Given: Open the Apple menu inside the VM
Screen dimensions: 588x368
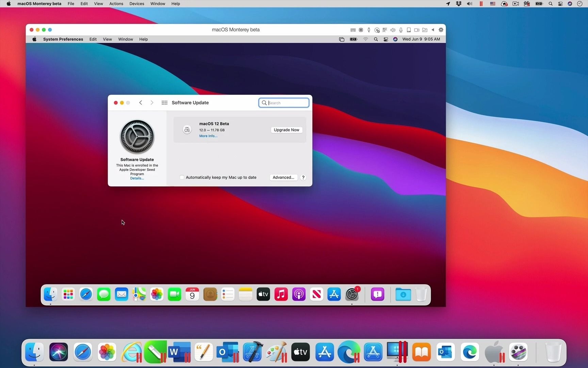Looking at the screenshot, I should pos(34,39).
